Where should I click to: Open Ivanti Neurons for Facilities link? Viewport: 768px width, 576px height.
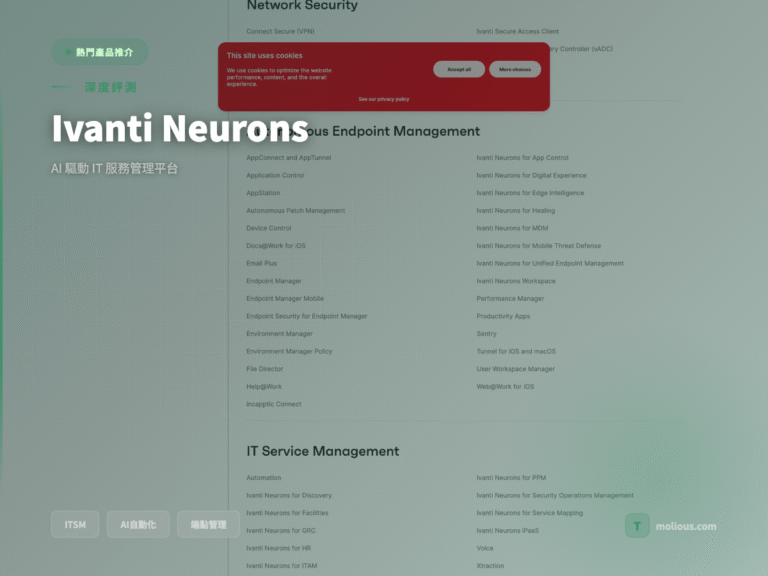287,513
